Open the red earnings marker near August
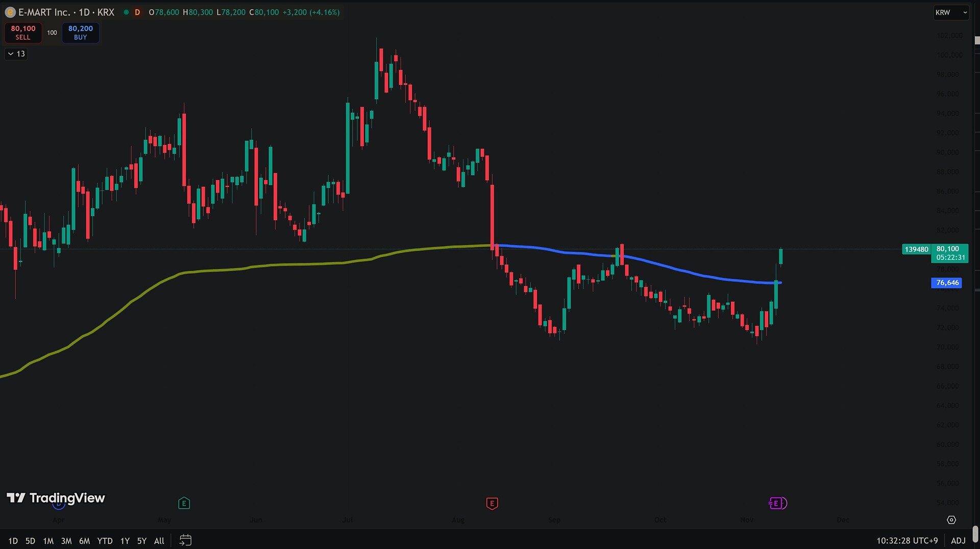The width and height of the screenshot is (980, 549). click(x=492, y=504)
